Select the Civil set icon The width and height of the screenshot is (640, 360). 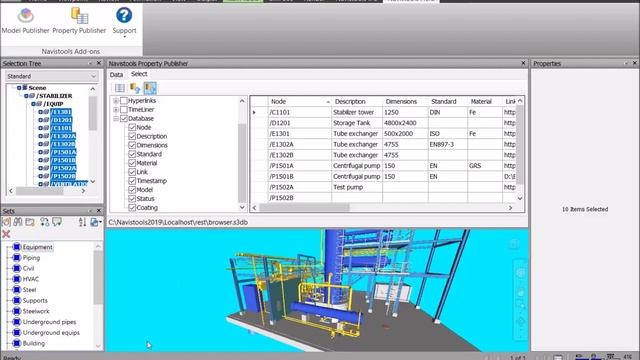16,268
